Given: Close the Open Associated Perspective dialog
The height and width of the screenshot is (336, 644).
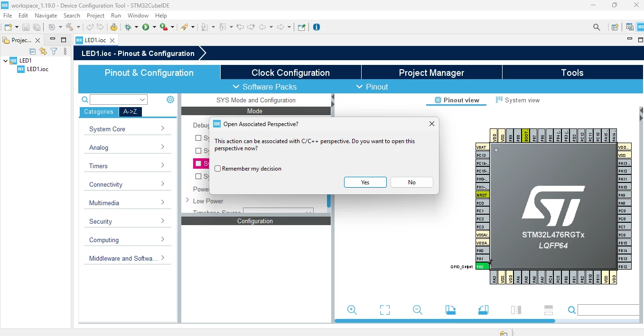Looking at the screenshot, I should 431,124.
